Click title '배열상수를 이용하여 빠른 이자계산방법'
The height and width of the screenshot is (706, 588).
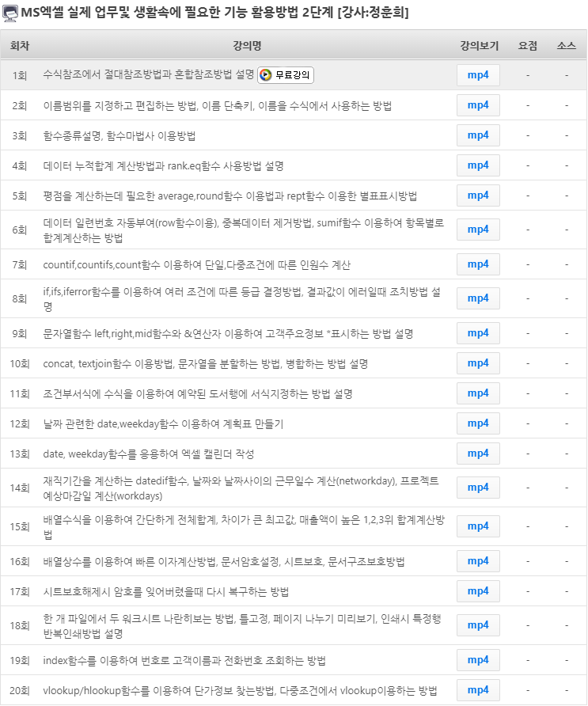pos(224,561)
